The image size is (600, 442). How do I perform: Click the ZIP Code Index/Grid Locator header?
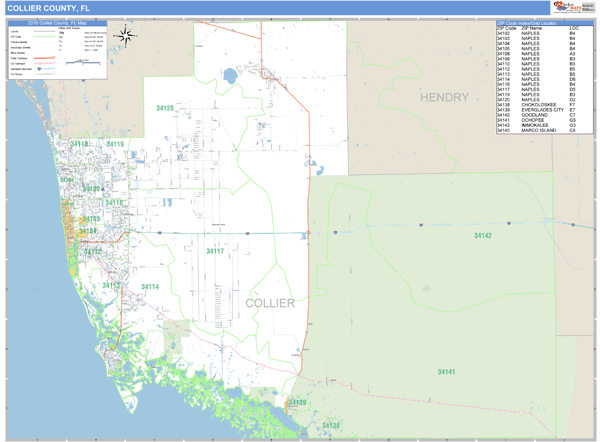click(x=543, y=21)
